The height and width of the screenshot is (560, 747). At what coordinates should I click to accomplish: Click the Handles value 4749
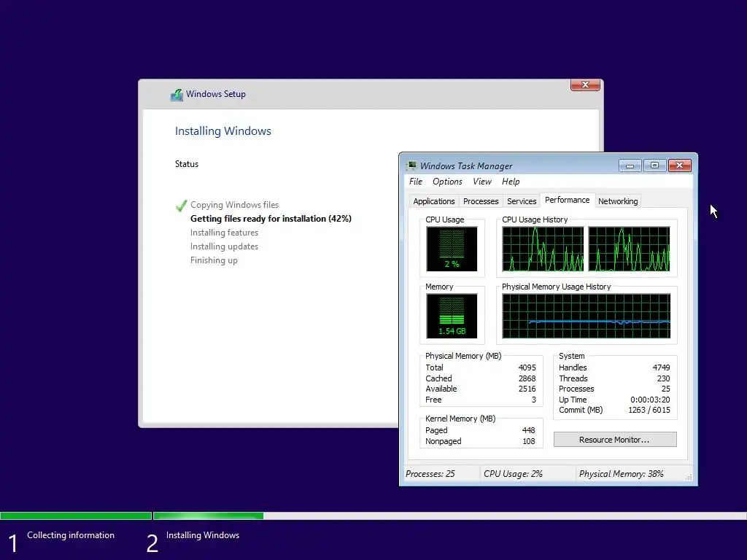tap(661, 367)
